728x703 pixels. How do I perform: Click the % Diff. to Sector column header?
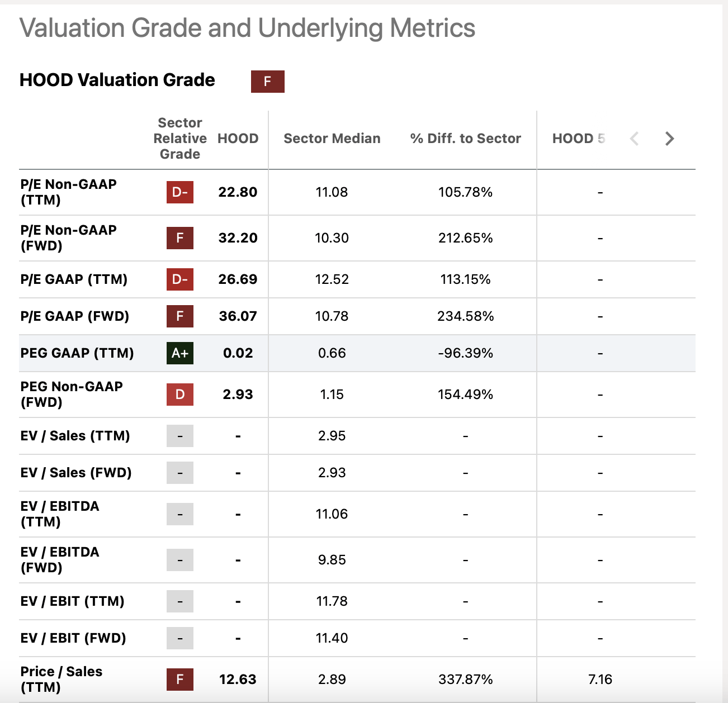465,139
